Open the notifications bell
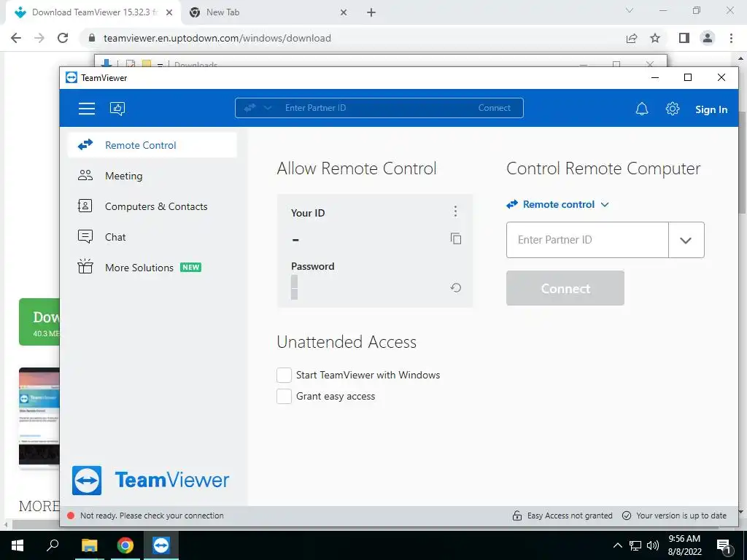The width and height of the screenshot is (747, 560). tap(642, 109)
